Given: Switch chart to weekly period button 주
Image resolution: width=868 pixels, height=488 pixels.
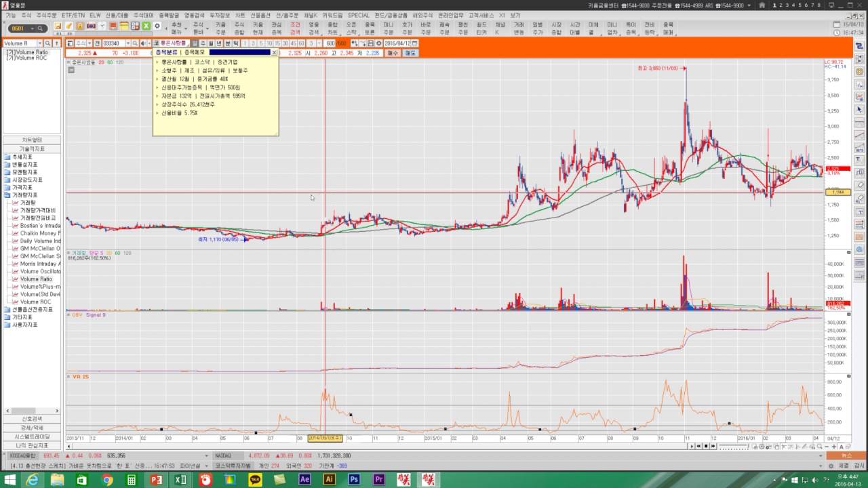Looking at the screenshot, I should tap(203, 43).
